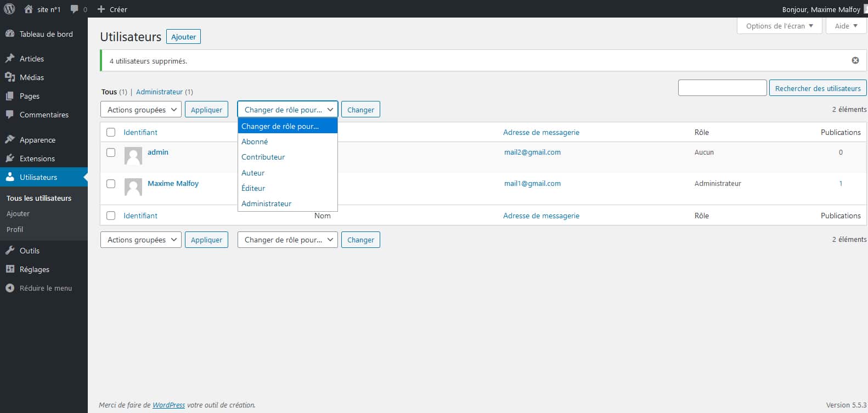Open bottom 'Changer de rôle pour…' dropdown
Screen dimensions: 868x413
click(x=288, y=240)
